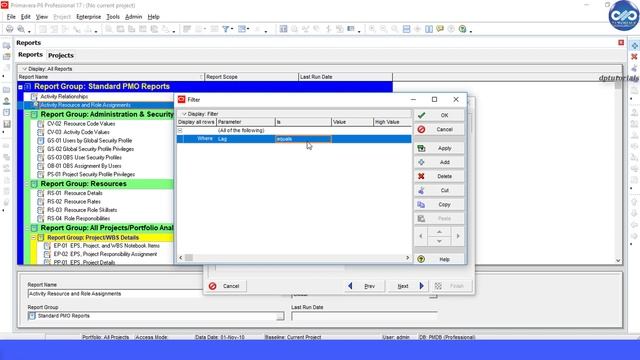Open the Tools menu
Viewport: 640px width, 360px height.
coord(113,17)
